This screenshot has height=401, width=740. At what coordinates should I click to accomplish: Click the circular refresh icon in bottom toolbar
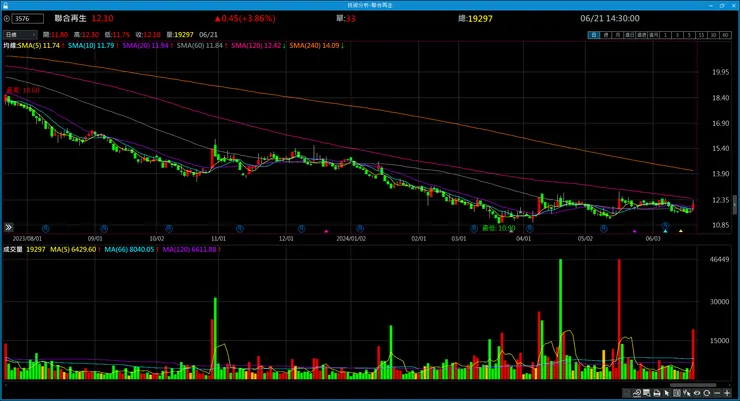point(706,393)
